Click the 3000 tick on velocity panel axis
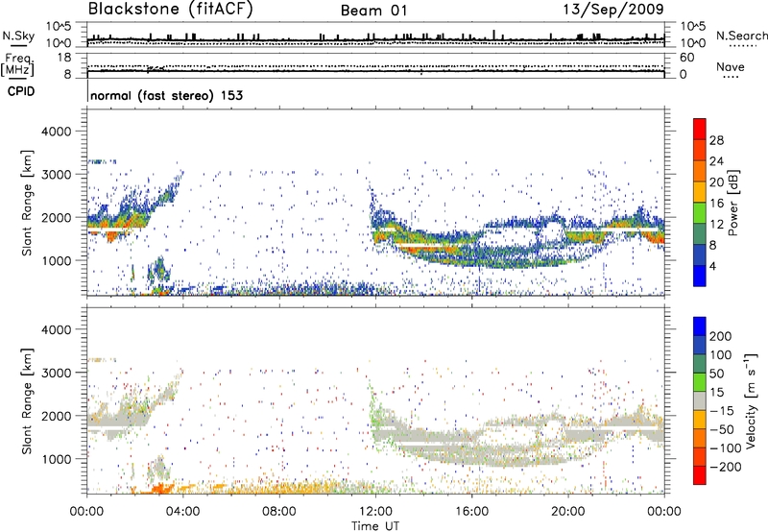The width and height of the screenshot is (768, 532). coord(56,373)
